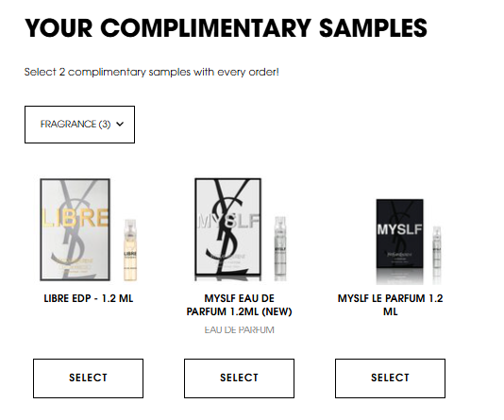Select the Libre EDP sample
Image resolution: width=504 pixels, height=420 pixels.
point(88,378)
